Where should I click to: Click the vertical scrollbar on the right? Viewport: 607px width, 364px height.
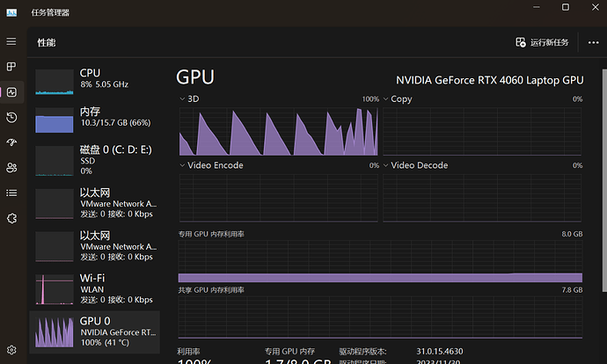[604, 180]
